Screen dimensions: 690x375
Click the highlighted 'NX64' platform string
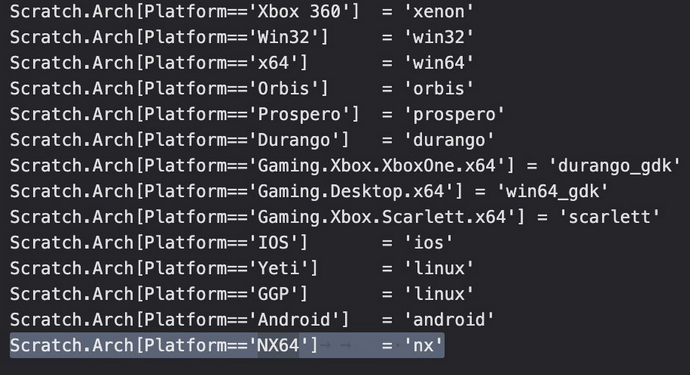click(x=278, y=346)
